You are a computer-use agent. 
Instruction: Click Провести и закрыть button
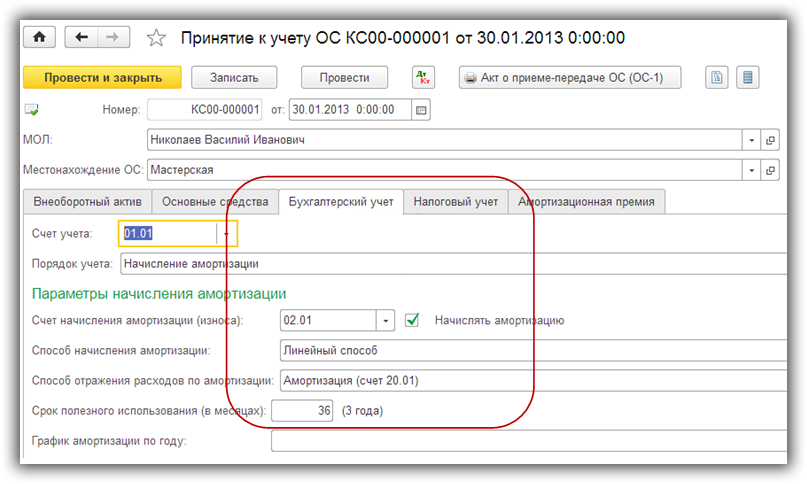point(102,78)
